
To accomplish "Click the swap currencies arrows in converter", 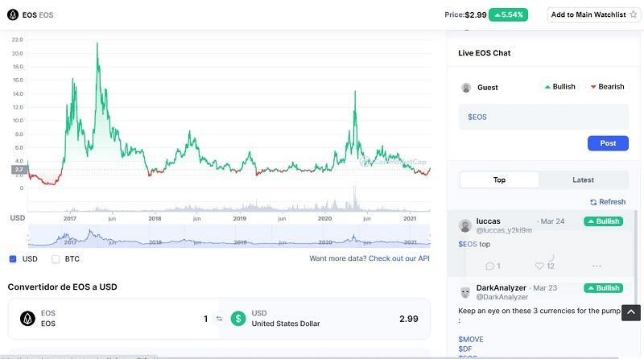I will pos(218,319).
